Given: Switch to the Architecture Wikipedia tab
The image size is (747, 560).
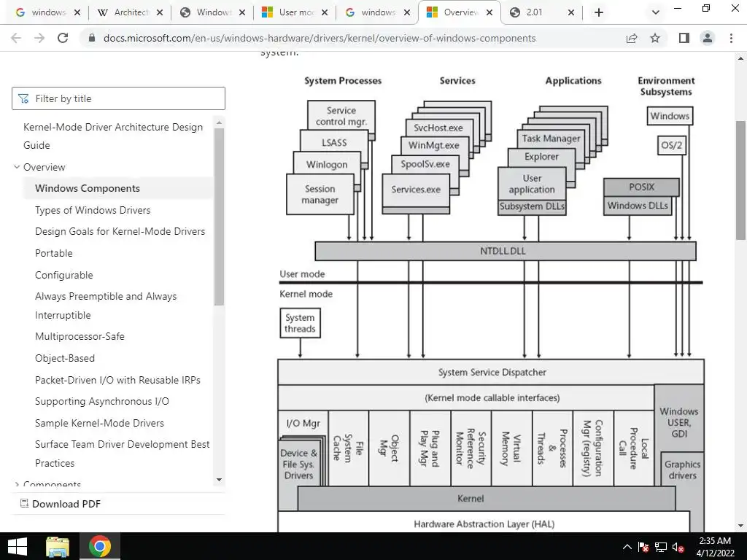Looking at the screenshot, I should click(124, 12).
